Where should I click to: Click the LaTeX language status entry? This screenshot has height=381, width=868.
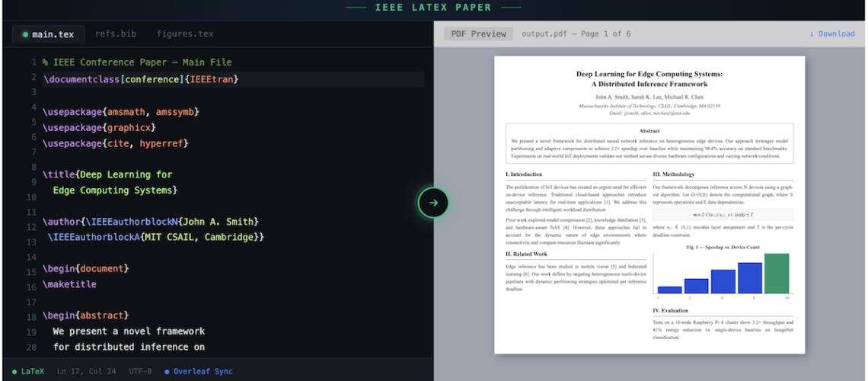pyautogui.click(x=28, y=372)
